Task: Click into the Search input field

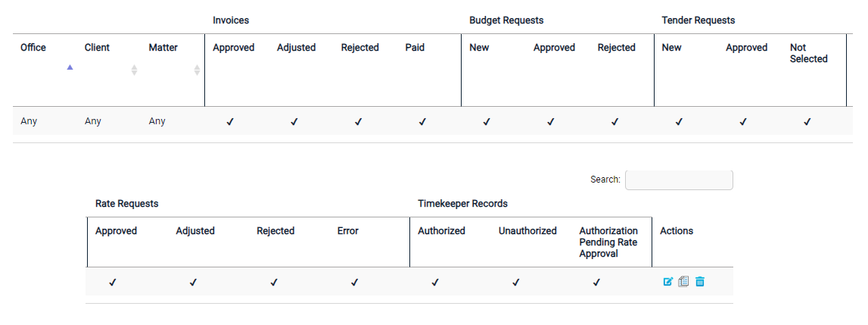Action: point(679,180)
